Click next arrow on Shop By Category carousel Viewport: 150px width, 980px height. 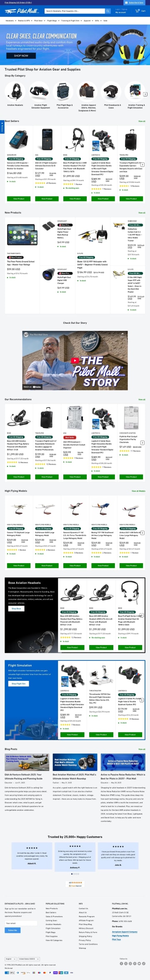pyautogui.click(x=145, y=94)
